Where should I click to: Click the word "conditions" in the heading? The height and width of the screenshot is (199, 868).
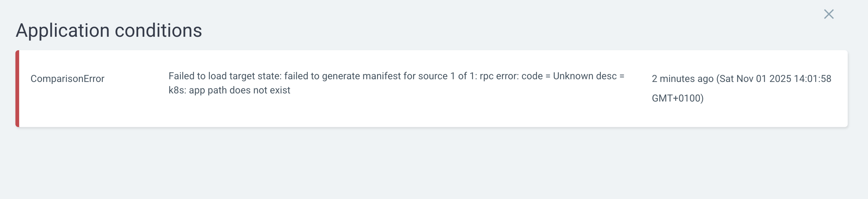[158, 30]
